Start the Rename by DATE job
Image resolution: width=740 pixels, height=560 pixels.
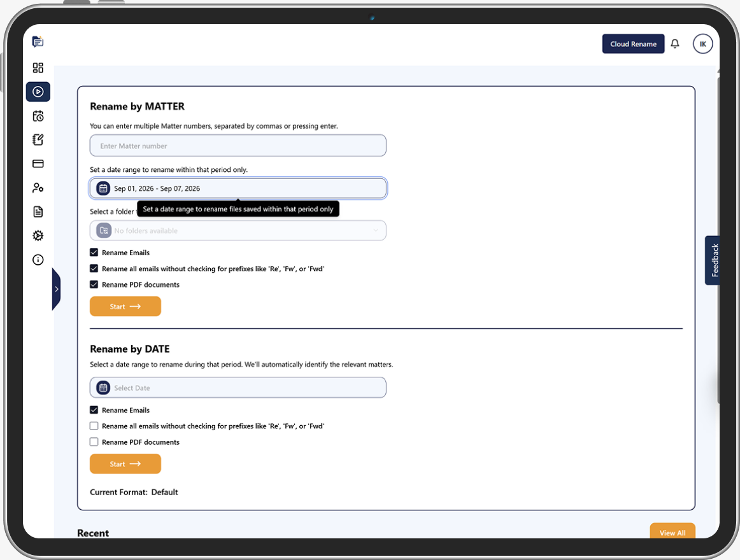click(x=125, y=464)
